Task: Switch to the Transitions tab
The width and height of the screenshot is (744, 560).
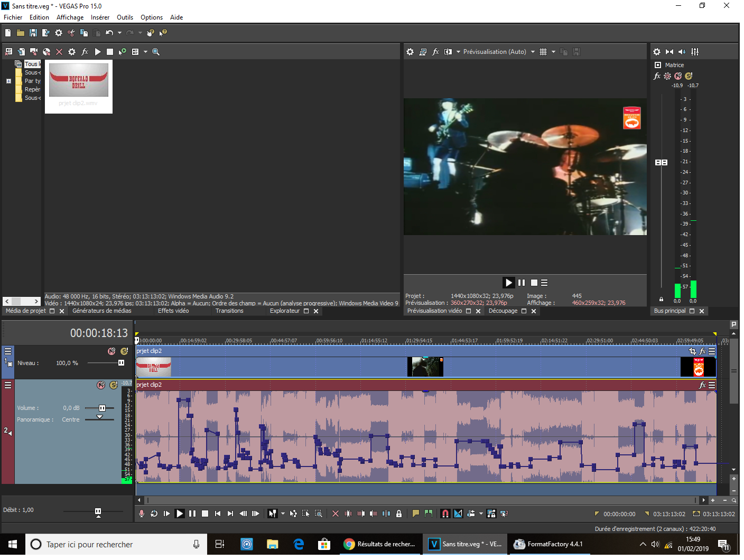Action: (x=229, y=311)
